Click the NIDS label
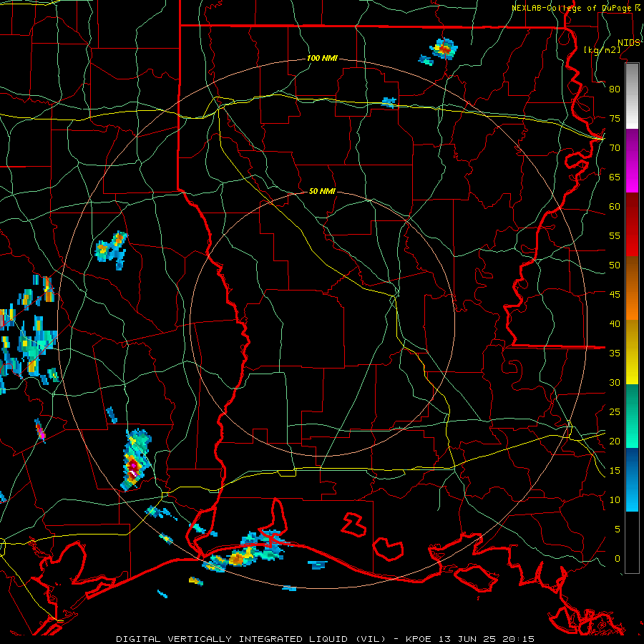Screen dimensions: 644x644 pyautogui.click(x=628, y=43)
